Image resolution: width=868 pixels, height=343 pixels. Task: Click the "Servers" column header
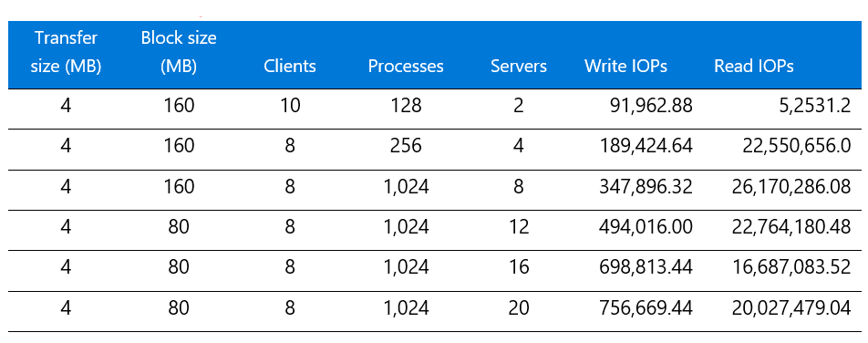(518, 67)
